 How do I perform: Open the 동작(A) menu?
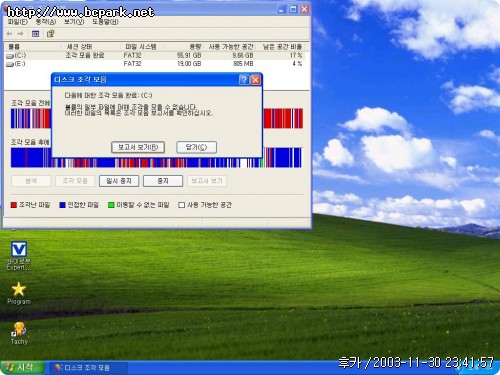[x=46, y=22]
